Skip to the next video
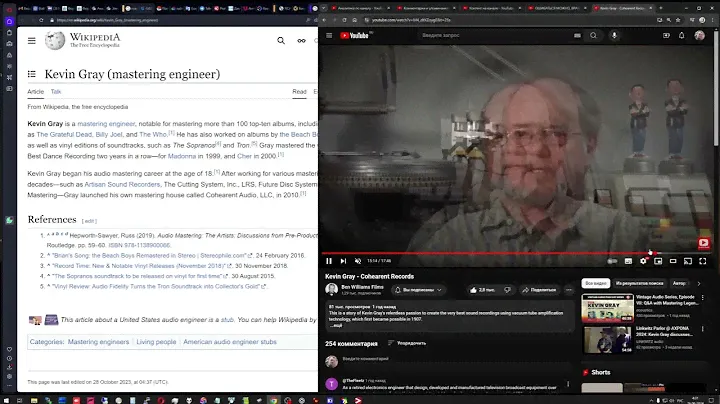The width and height of the screenshot is (720, 404). [x=343, y=261]
